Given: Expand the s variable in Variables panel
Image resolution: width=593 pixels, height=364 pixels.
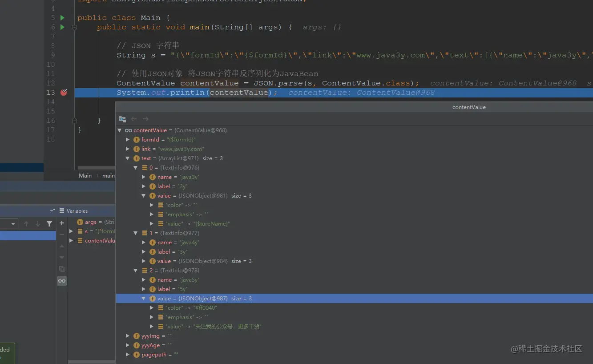Looking at the screenshot, I should point(71,231).
